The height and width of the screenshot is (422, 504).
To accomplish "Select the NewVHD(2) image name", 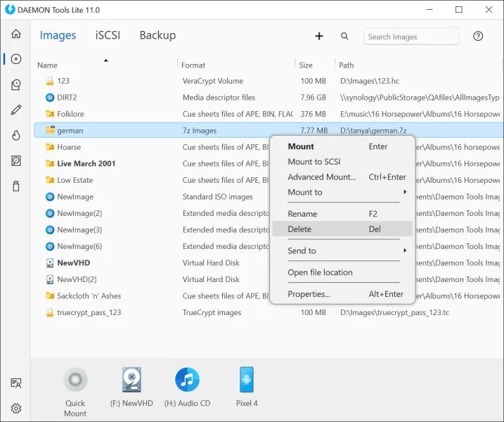I will coord(77,279).
